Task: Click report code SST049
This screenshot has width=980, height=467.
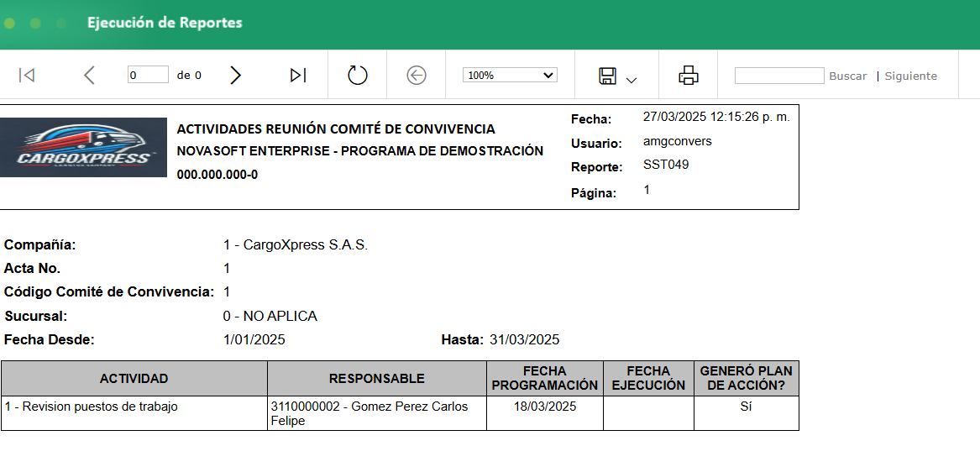Action: pos(666,165)
